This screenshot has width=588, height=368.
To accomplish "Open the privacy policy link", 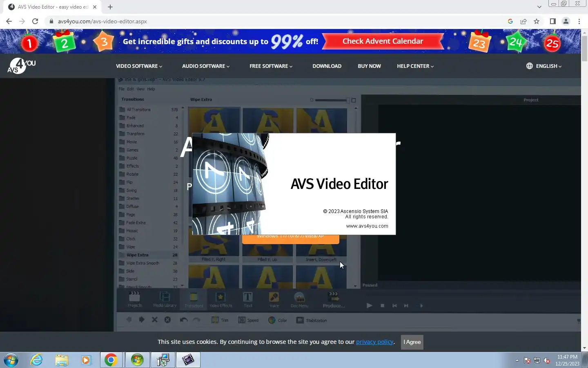I will coord(374,342).
